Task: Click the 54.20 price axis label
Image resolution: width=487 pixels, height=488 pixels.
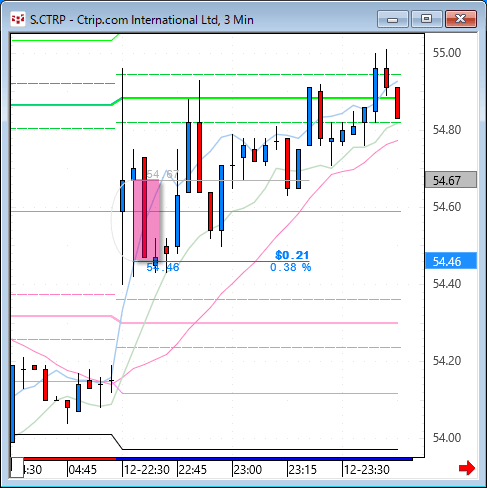Action: (447, 361)
